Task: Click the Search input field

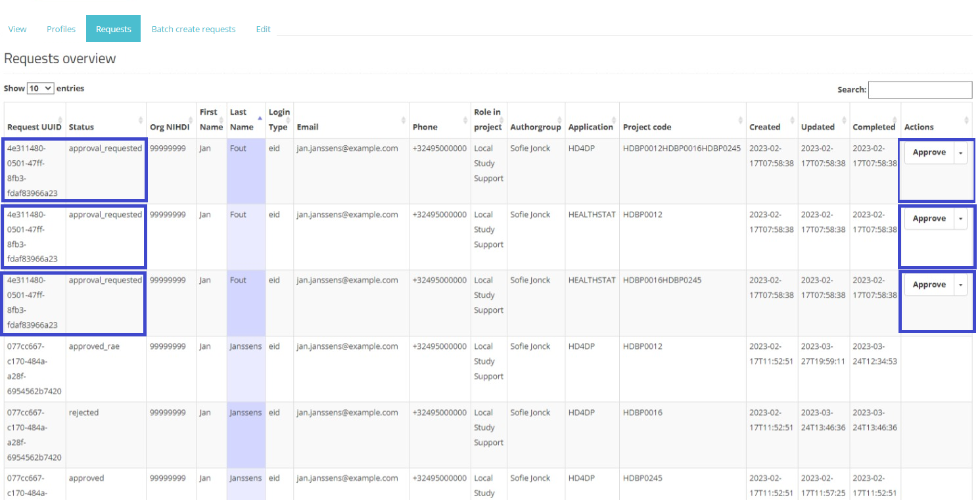Action: coord(920,90)
